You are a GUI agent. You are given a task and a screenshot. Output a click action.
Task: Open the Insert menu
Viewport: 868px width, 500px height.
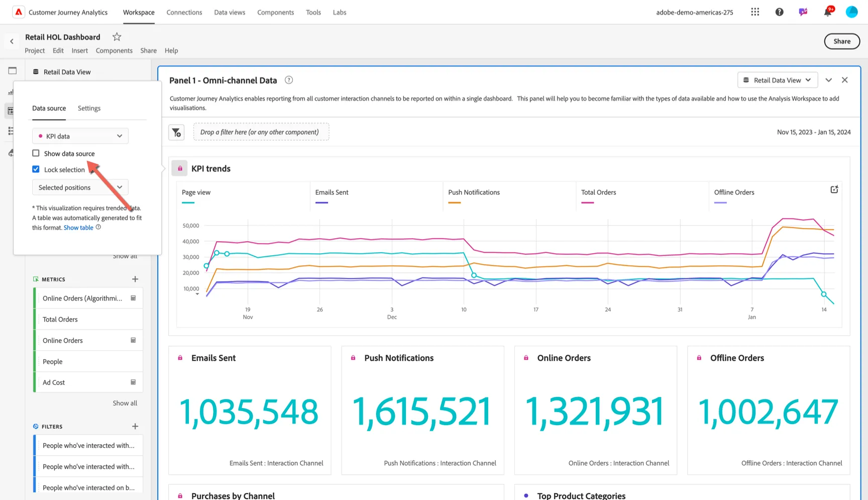coord(79,51)
